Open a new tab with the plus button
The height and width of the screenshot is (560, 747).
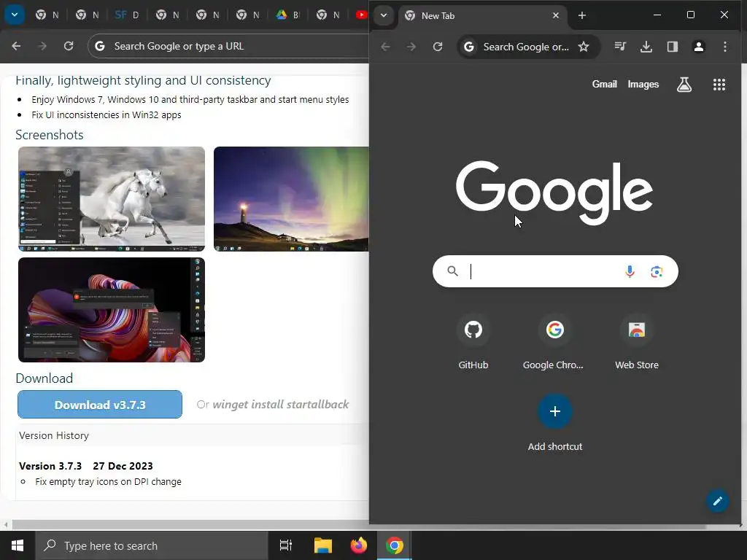[581, 16]
